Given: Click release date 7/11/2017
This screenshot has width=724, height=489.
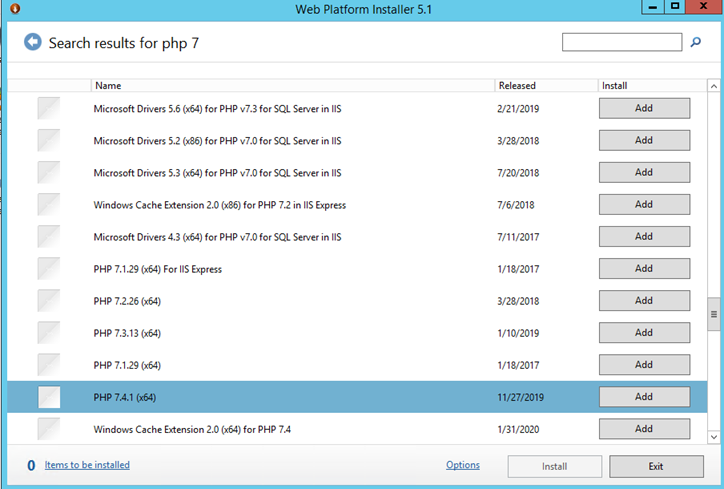Looking at the screenshot, I should point(518,237).
